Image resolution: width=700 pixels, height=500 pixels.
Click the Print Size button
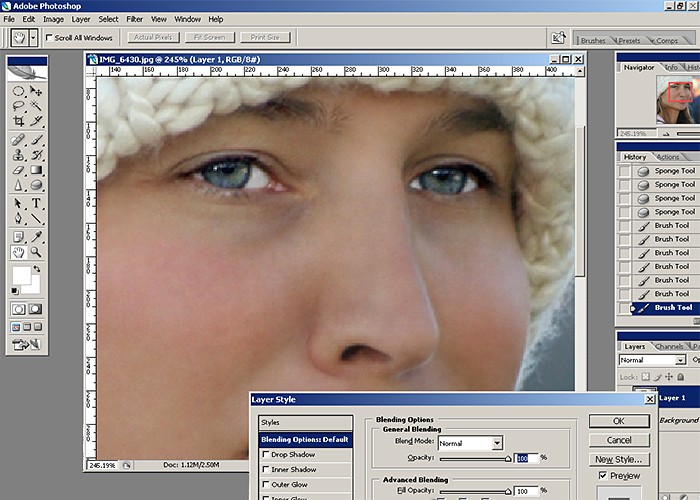coord(265,38)
